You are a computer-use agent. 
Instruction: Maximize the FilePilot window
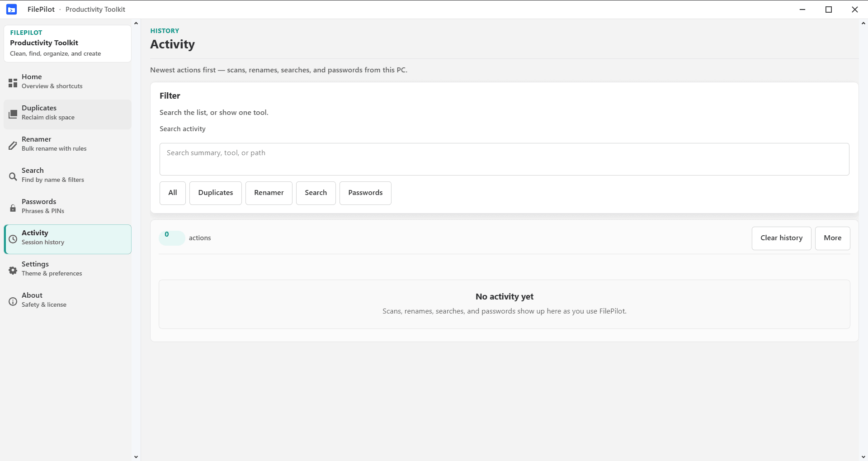pyautogui.click(x=829, y=10)
